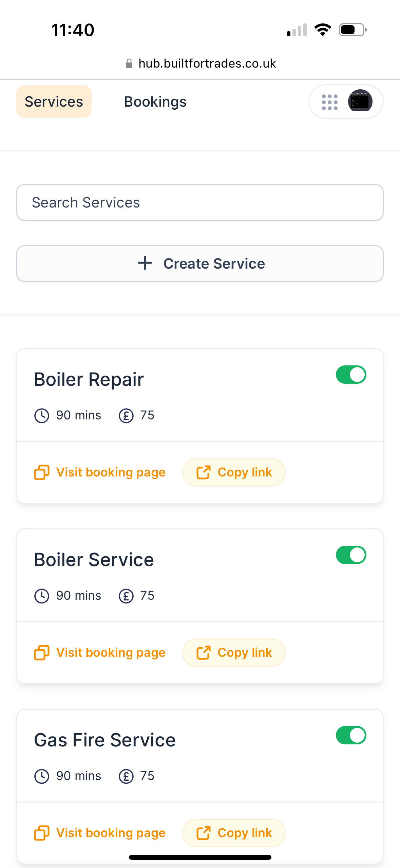The width and height of the screenshot is (400, 868).
Task: Toggle the Gas Fire Service switch off
Action: 351,735
